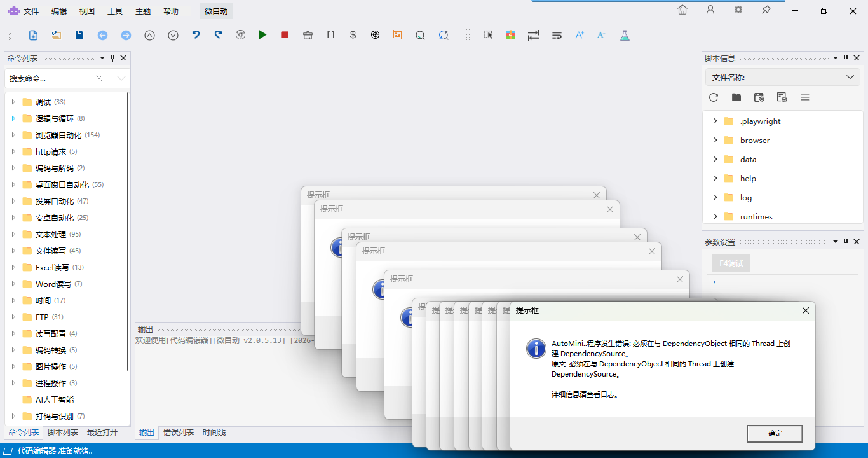868x458 pixels.
Task: Open the home icon in title bar
Action: pos(682,10)
